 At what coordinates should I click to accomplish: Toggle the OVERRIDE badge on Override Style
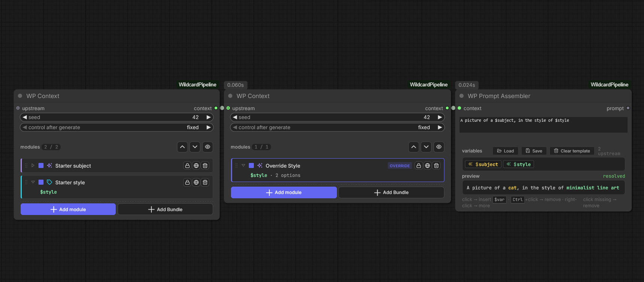click(400, 166)
